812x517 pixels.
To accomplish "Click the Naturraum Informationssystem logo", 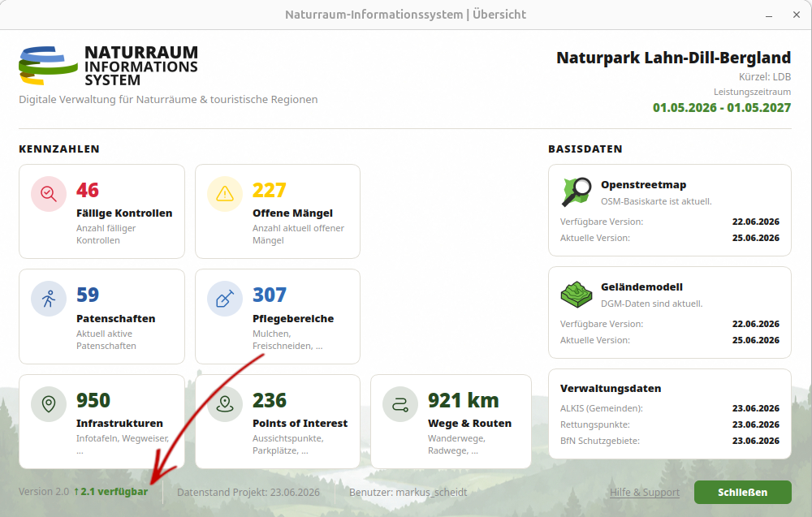I will tap(108, 66).
